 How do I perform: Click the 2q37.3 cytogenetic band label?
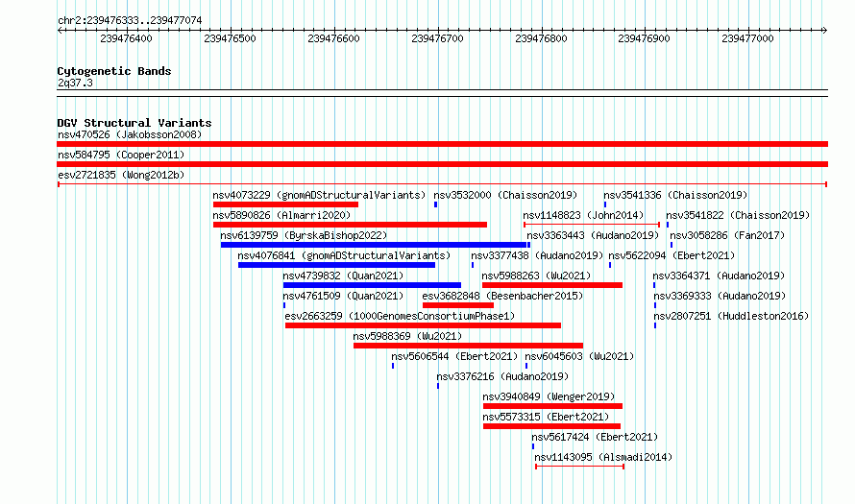pyautogui.click(x=75, y=83)
